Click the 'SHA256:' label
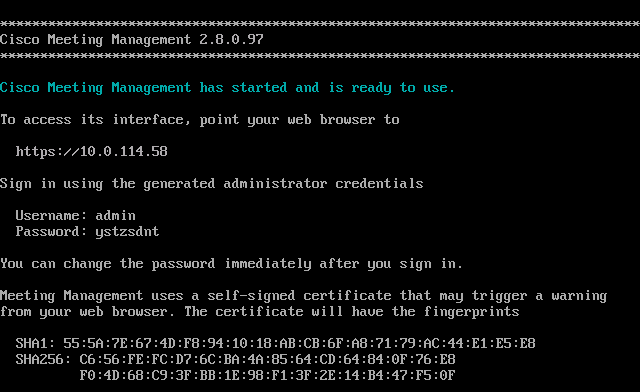Viewport: 640px width, 392px height. pos(44,360)
